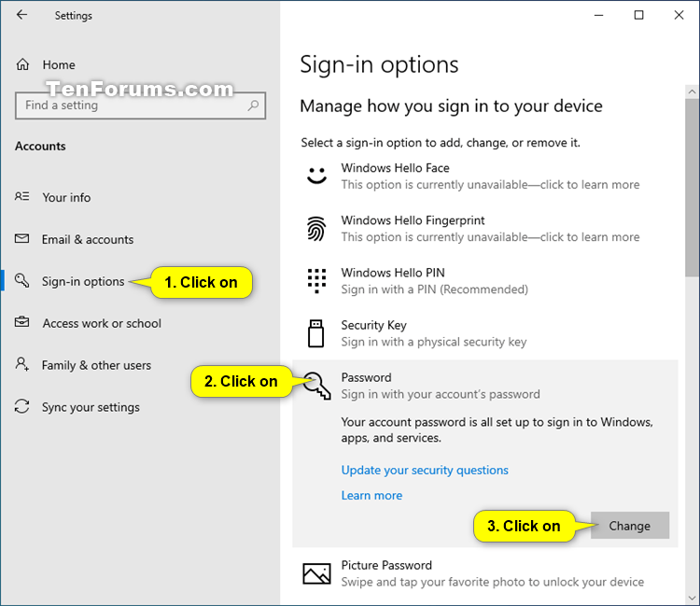Viewport: 700px width, 606px height.
Task: Click the Email & accounts envelope icon
Action: click(x=21, y=238)
